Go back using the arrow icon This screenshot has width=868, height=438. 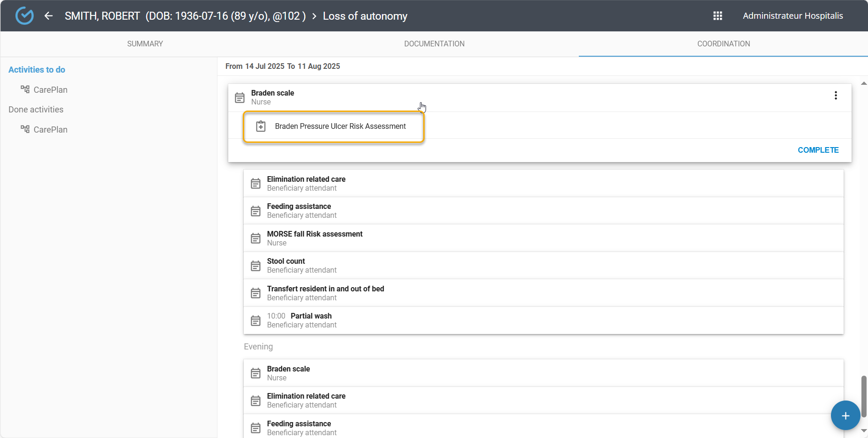48,16
